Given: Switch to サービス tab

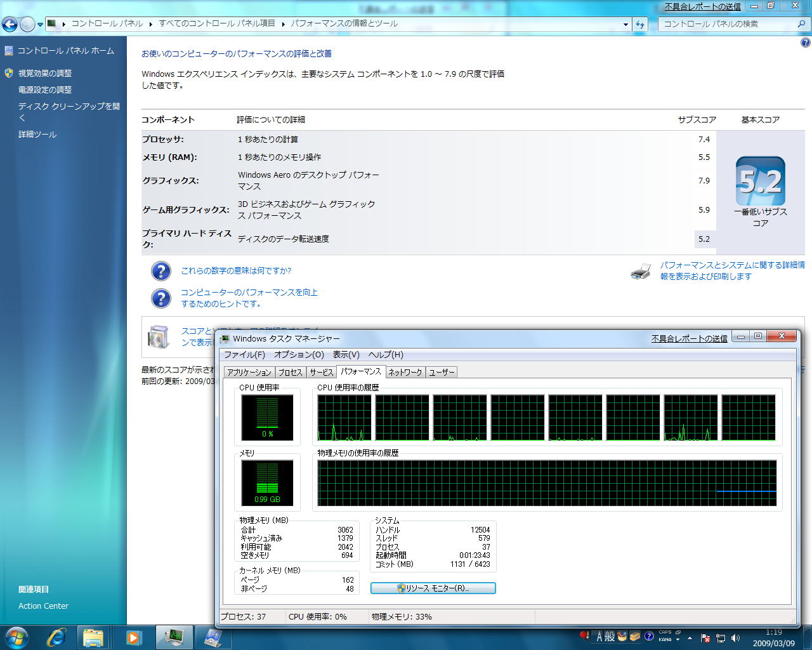Looking at the screenshot, I should click(x=322, y=373).
